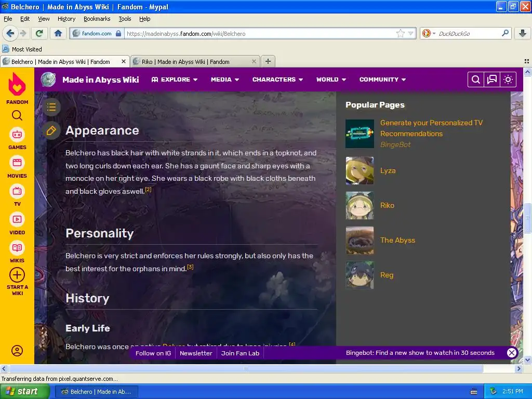Click the Lyza character thumbnail
Image resolution: width=532 pixels, height=399 pixels.
point(360,170)
